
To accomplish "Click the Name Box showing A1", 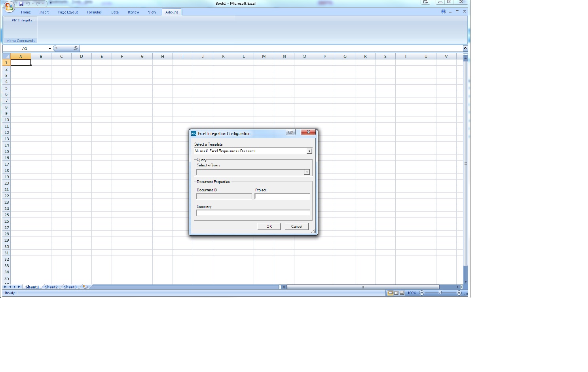I will [x=25, y=48].
